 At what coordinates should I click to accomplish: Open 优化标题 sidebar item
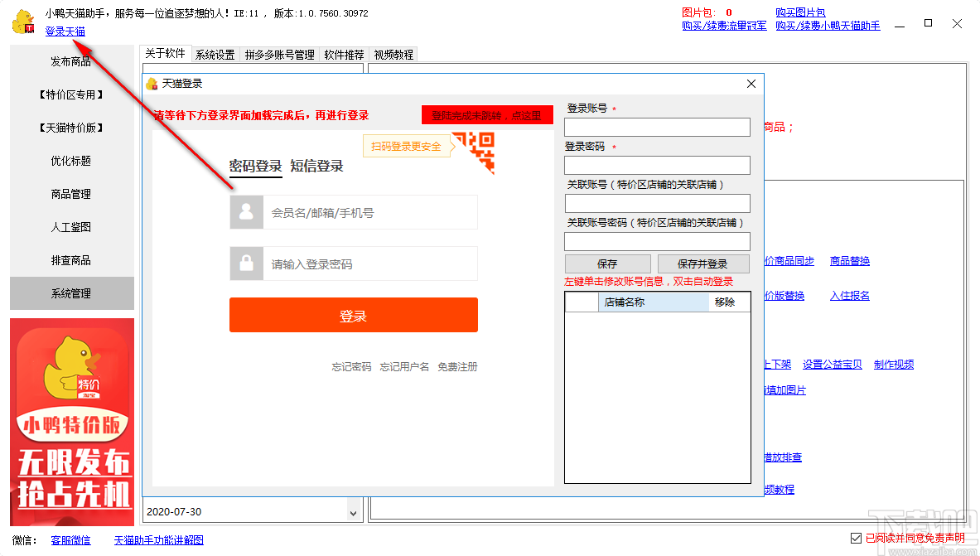(70, 161)
